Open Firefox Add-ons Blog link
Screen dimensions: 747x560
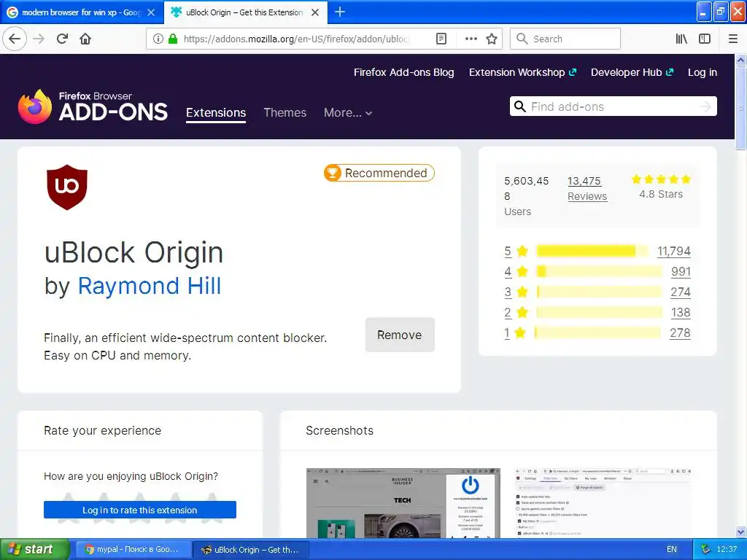tap(403, 72)
